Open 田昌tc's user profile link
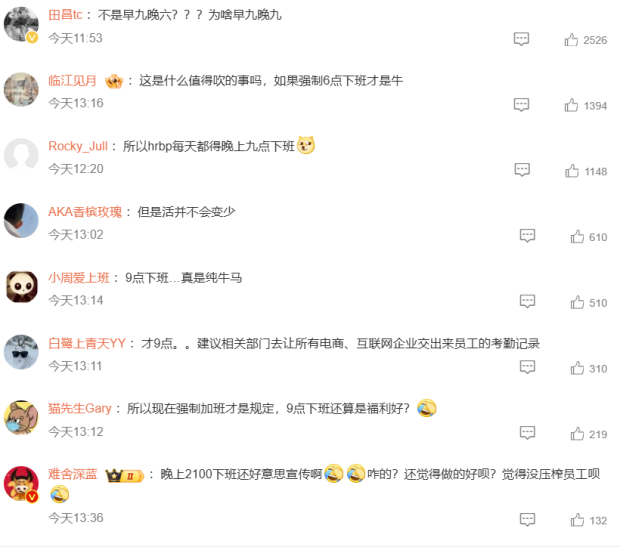Viewport: 620px width, 547px height. pyautogui.click(x=65, y=15)
